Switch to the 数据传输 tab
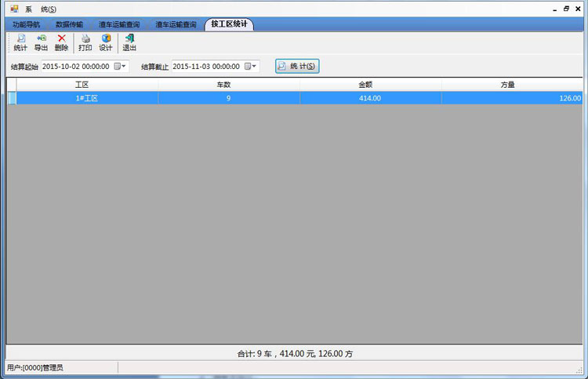The width and height of the screenshot is (588, 379). 69,24
